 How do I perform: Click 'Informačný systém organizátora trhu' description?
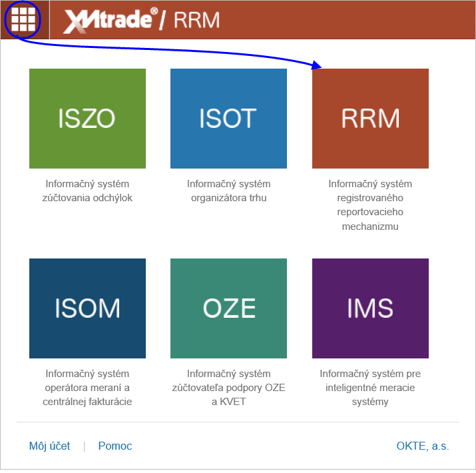click(228, 191)
